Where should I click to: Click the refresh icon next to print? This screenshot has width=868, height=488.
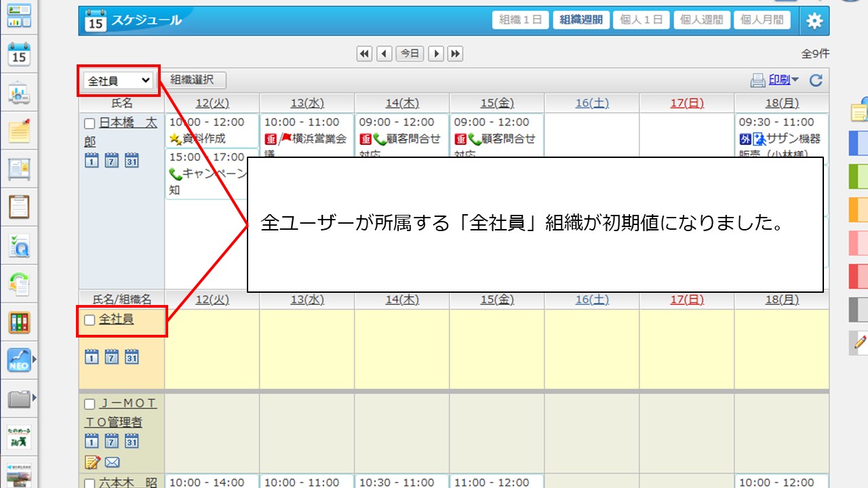816,81
